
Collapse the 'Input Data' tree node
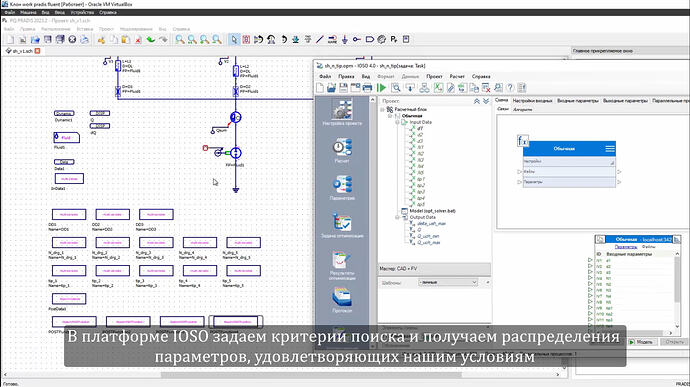point(397,122)
